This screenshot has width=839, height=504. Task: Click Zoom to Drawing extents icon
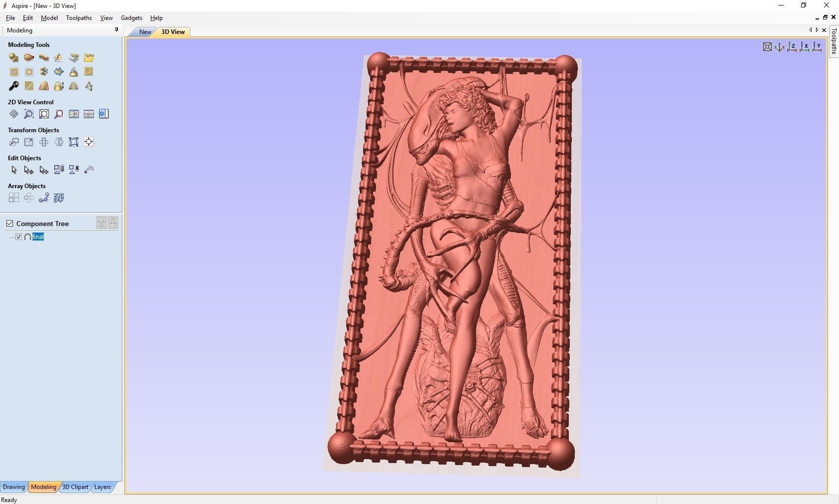coord(44,114)
